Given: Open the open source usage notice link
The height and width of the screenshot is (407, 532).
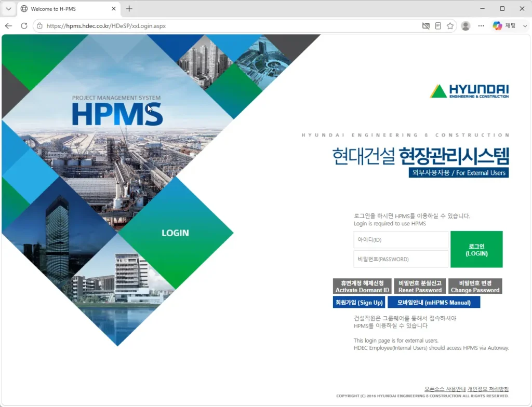Looking at the screenshot, I should click(445, 389).
